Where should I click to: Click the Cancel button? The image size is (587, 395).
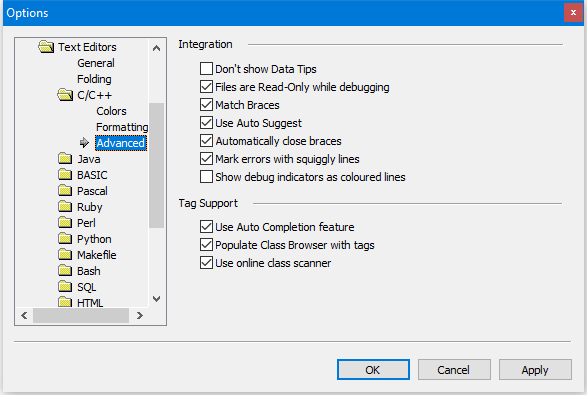pos(454,370)
